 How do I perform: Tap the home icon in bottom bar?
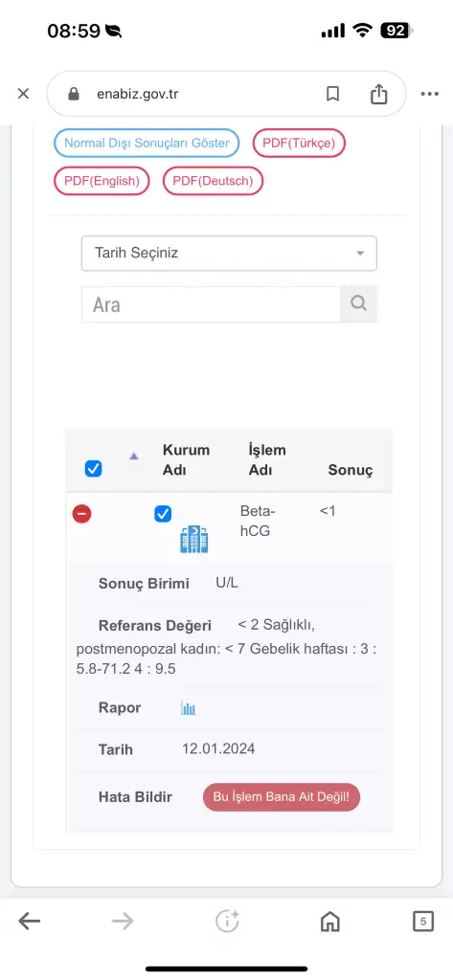pyautogui.click(x=329, y=921)
